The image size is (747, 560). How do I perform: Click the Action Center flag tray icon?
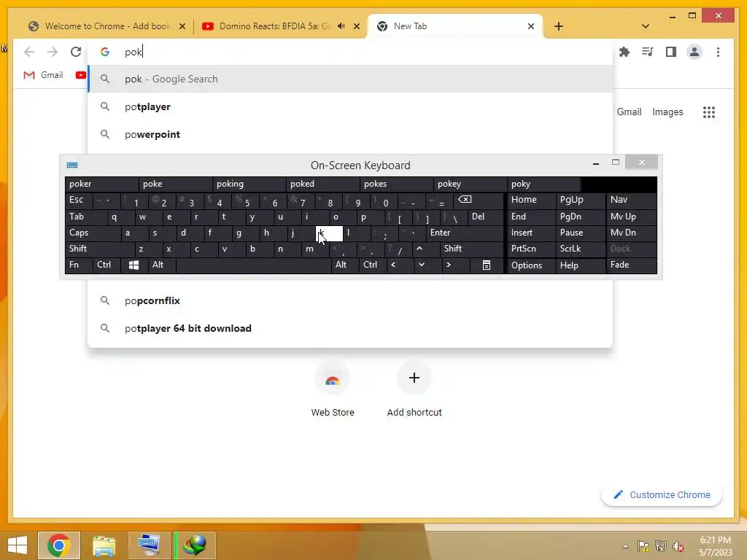point(643,546)
